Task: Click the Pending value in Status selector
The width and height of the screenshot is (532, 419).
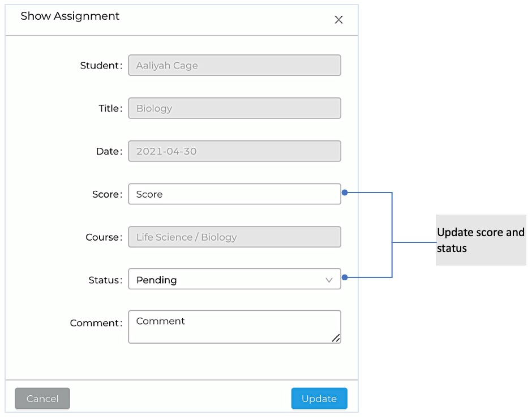Action: click(x=157, y=280)
